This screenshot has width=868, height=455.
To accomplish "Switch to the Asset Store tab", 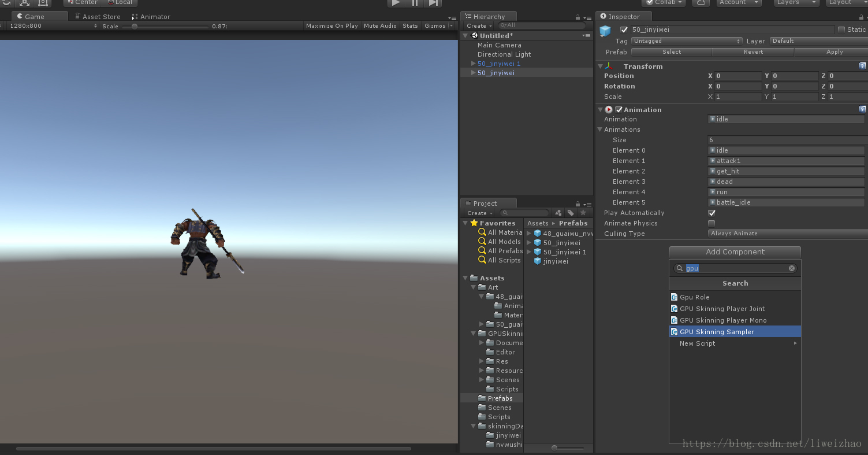I will point(96,17).
